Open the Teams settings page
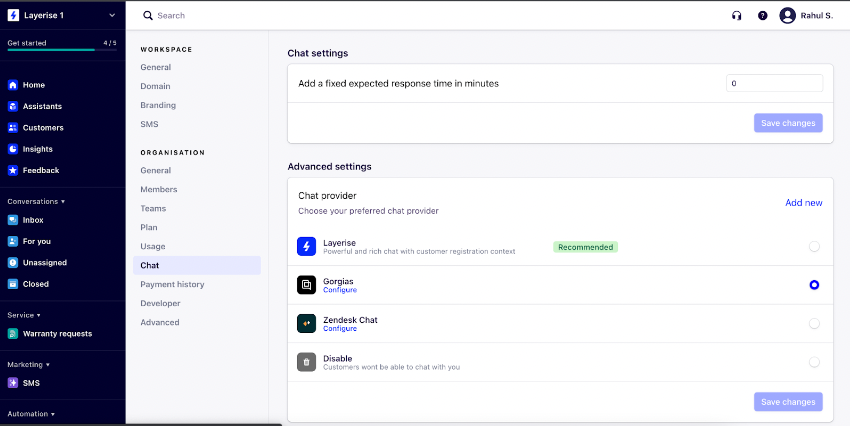This screenshot has height=426, width=852. (x=153, y=209)
